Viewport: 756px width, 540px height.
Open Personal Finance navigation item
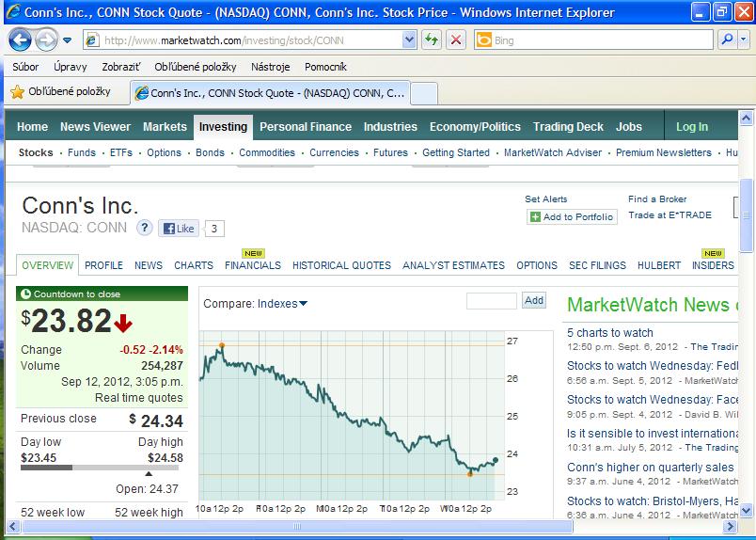(x=306, y=127)
